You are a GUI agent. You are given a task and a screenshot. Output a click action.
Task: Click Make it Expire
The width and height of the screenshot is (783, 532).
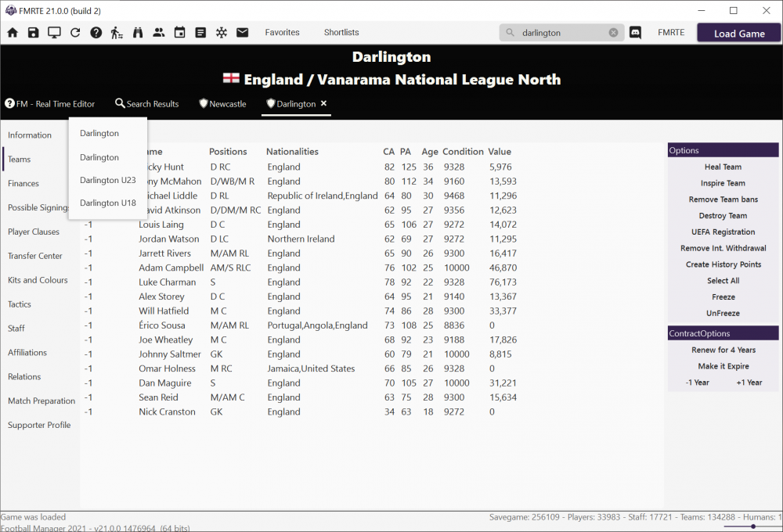(723, 366)
